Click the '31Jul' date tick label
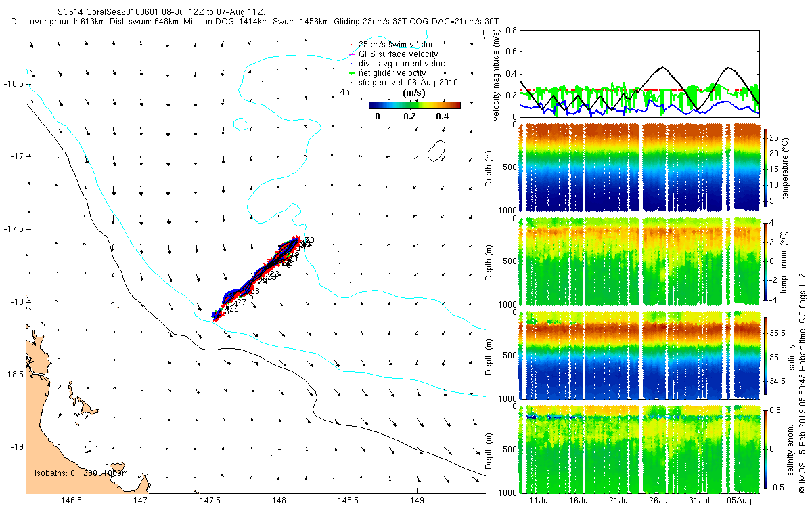The width and height of the screenshot is (812, 508). click(x=699, y=501)
